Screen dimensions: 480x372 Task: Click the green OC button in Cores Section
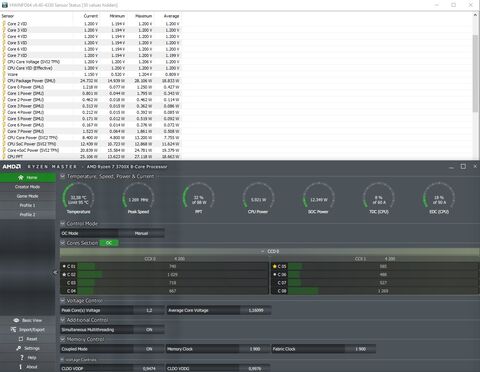tap(109, 243)
